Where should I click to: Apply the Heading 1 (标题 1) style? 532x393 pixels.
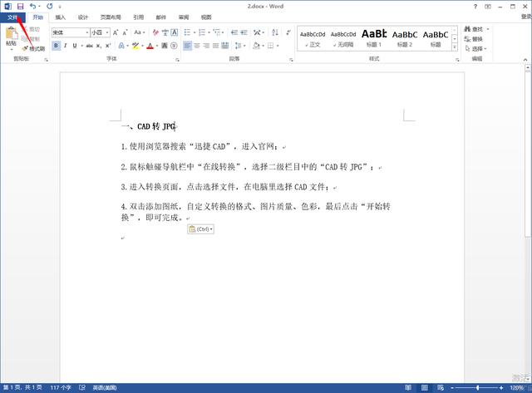(x=374, y=38)
